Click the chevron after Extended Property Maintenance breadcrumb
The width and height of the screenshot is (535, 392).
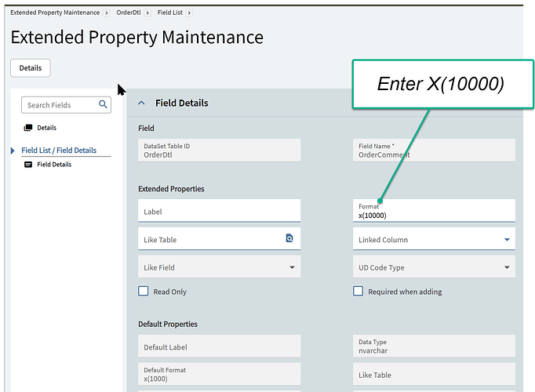coord(106,13)
